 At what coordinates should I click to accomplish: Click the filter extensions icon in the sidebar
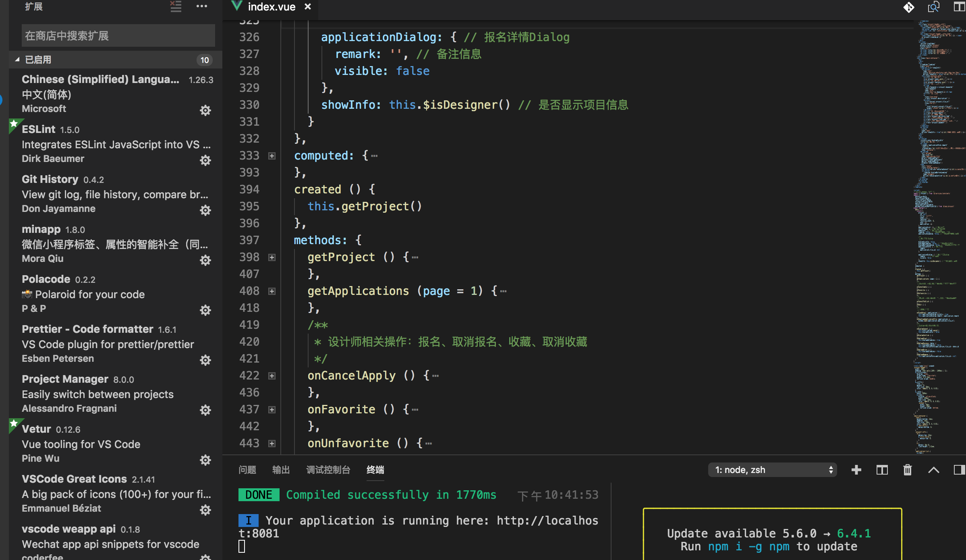click(x=176, y=6)
